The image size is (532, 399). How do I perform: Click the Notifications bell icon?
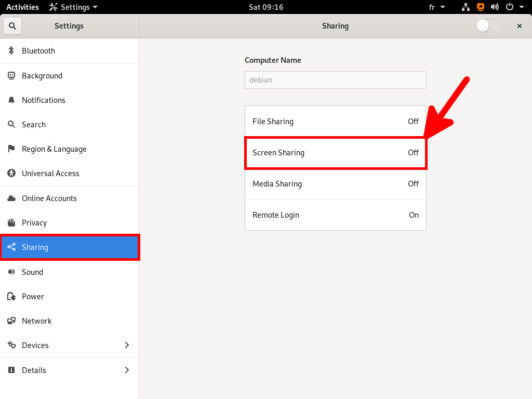pyautogui.click(x=11, y=100)
